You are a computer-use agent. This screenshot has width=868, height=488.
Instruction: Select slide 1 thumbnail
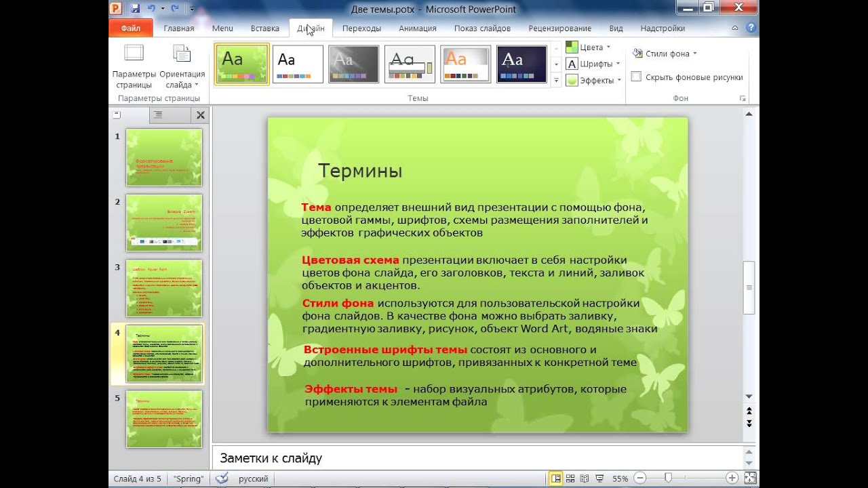pyautogui.click(x=164, y=157)
